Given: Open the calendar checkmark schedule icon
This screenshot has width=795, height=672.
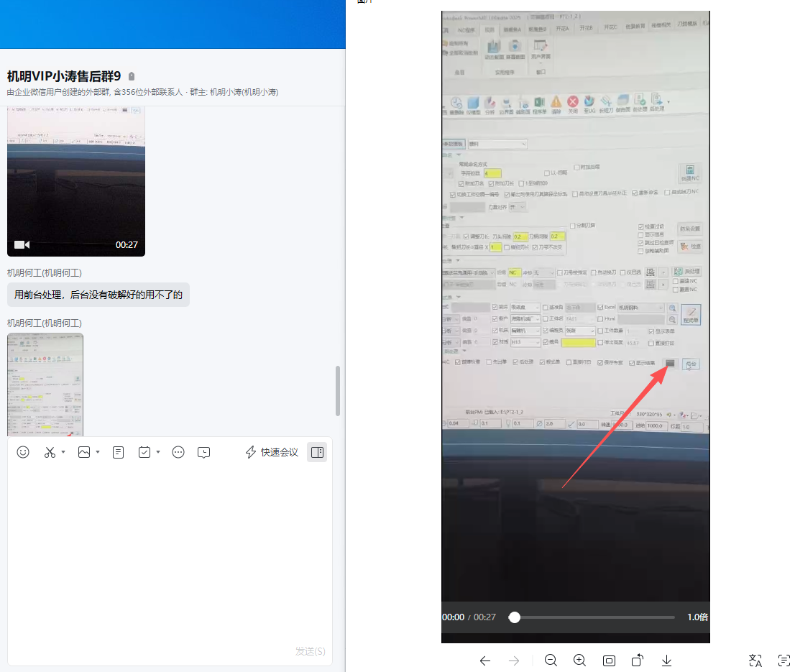Looking at the screenshot, I should pos(144,452).
